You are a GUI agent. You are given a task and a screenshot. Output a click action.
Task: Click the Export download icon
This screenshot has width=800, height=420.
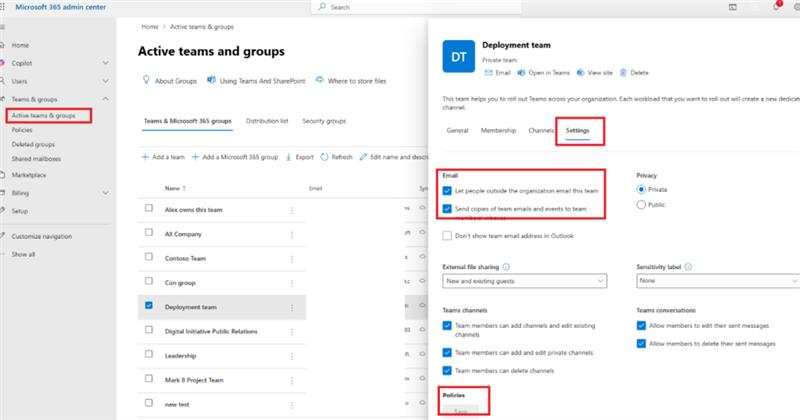(288, 157)
